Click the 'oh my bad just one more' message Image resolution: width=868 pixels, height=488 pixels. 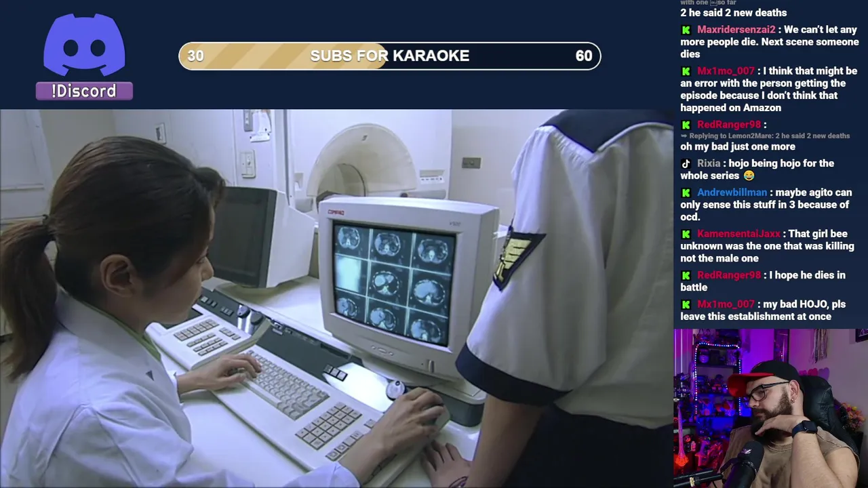pos(738,146)
